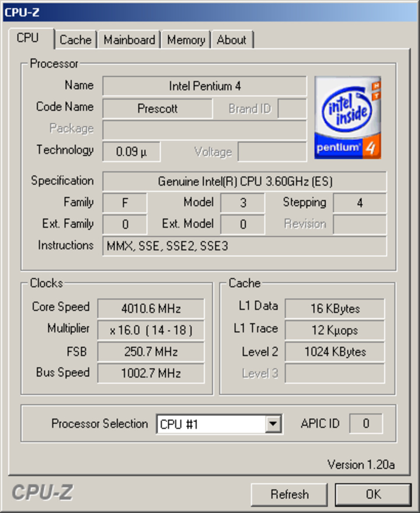The height and width of the screenshot is (513, 420).
Task: Expand the Processor Selection dropdown arrow
Action: tap(273, 424)
